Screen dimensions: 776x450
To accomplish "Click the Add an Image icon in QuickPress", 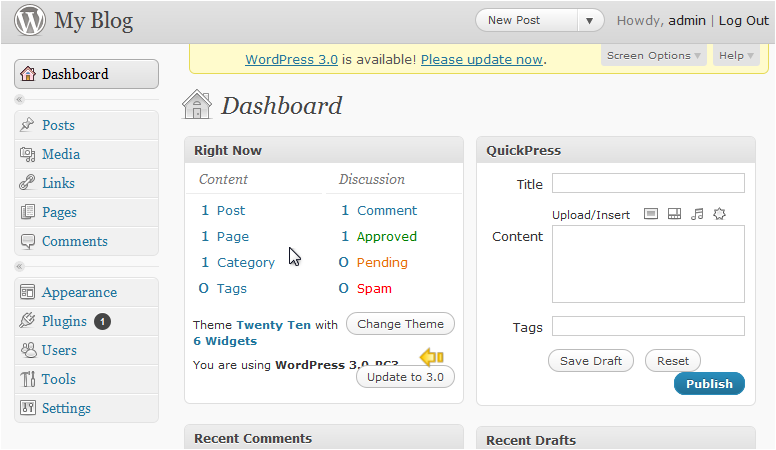I will [x=651, y=214].
